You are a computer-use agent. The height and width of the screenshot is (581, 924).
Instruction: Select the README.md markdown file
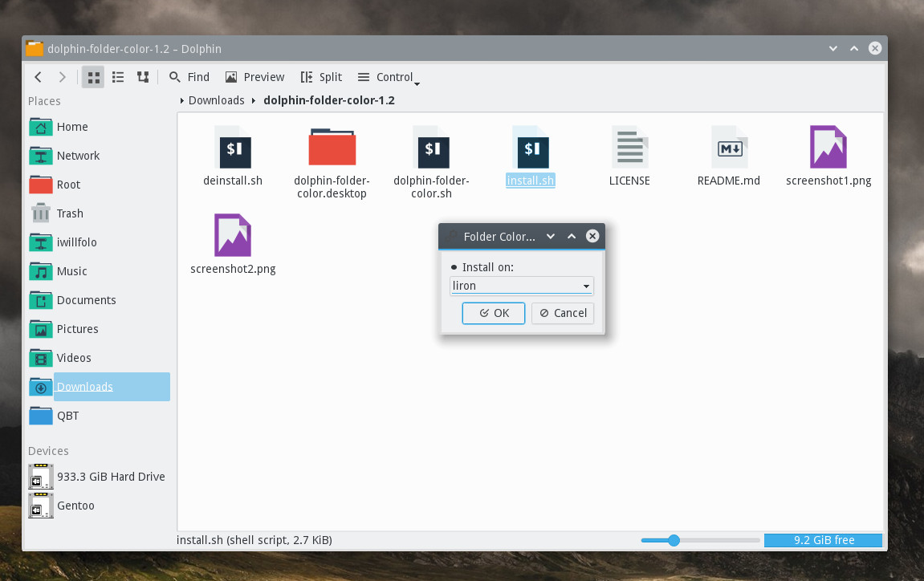[x=729, y=156]
